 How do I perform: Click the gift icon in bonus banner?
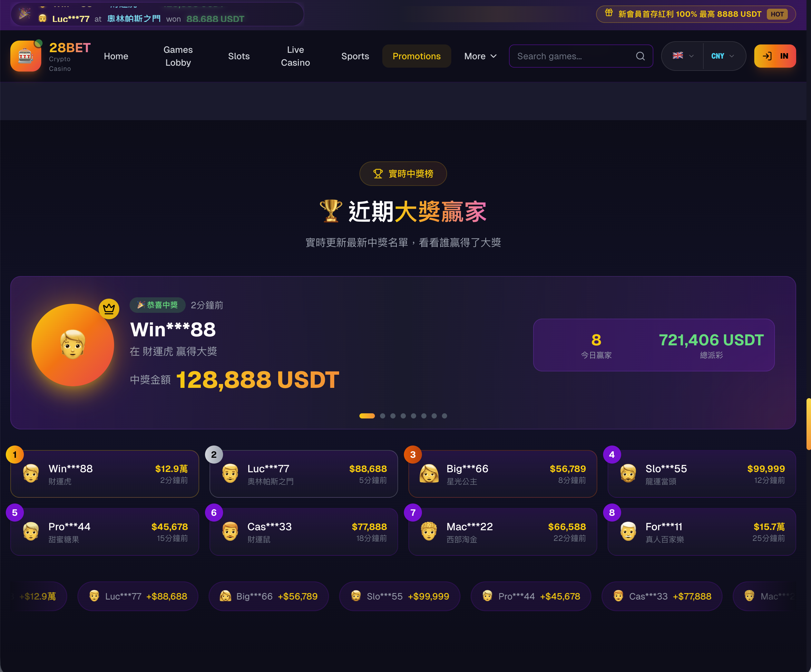[x=609, y=13]
